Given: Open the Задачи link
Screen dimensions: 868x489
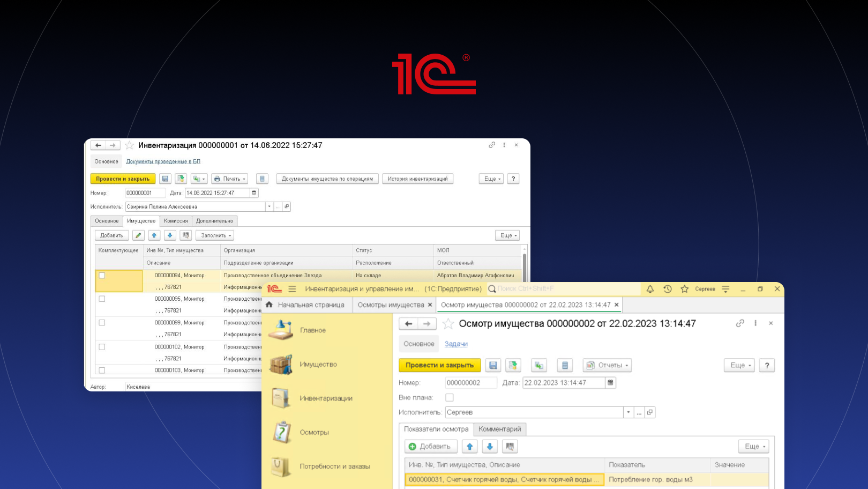Looking at the screenshot, I should click(456, 344).
